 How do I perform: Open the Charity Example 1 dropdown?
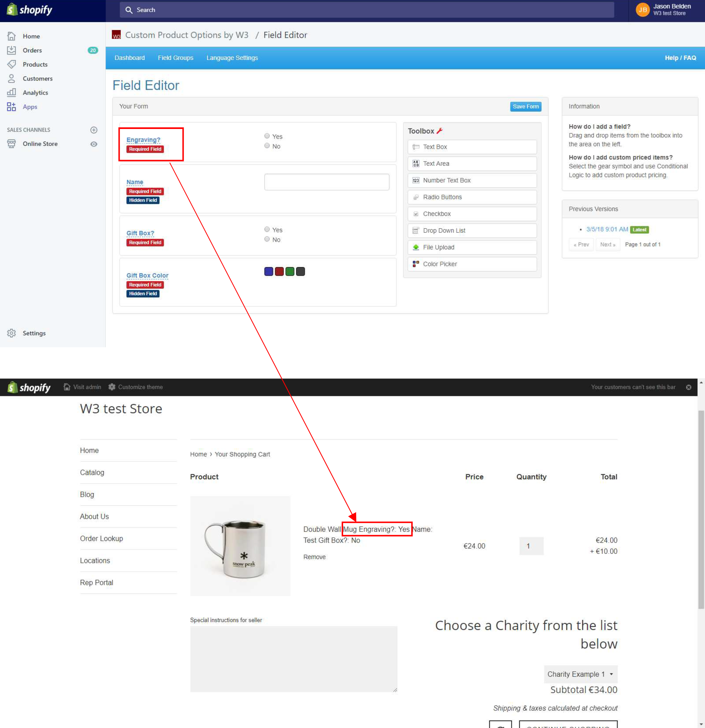coord(581,674)
